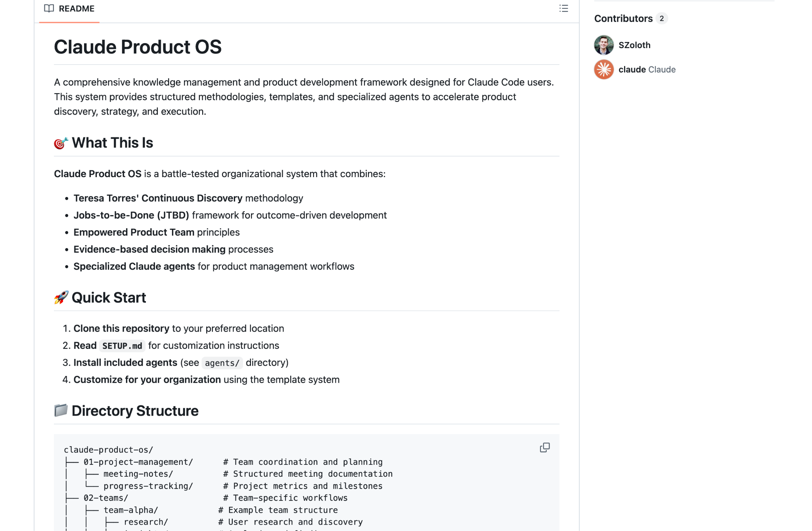Click the target emoji beside What This Is
This screenshot has height=531, width=812.
click(x=61, y=143)
